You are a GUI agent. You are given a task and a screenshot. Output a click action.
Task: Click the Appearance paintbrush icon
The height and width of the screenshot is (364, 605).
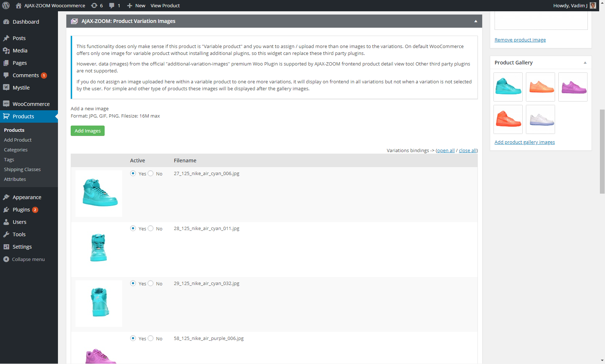click(x=6, y=197)
